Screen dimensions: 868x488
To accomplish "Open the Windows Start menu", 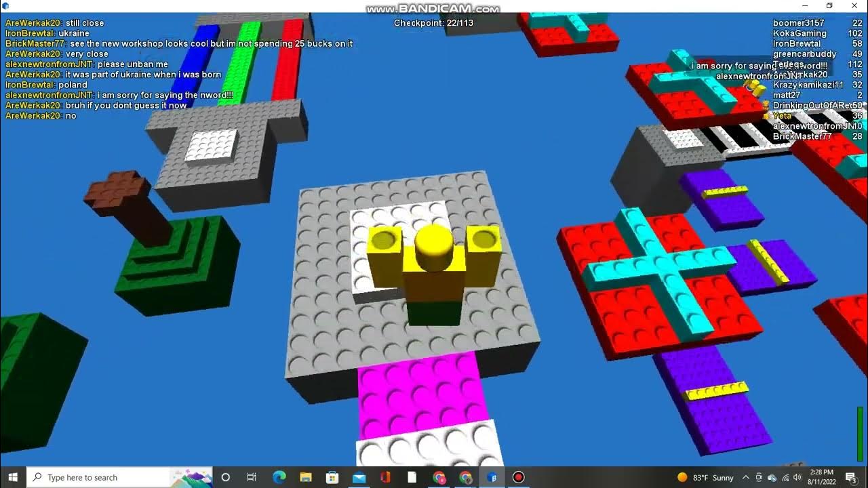I will tap(13, 477).
